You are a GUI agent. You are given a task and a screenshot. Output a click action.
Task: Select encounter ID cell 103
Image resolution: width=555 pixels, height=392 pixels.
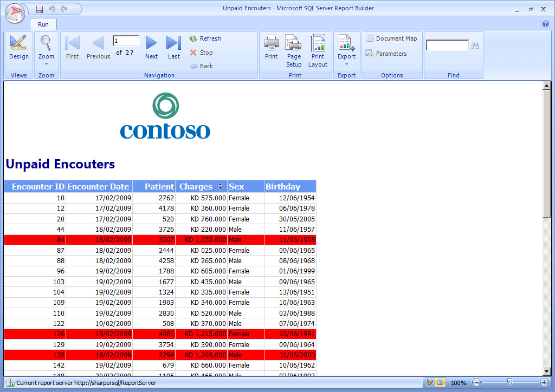(35, 282)
